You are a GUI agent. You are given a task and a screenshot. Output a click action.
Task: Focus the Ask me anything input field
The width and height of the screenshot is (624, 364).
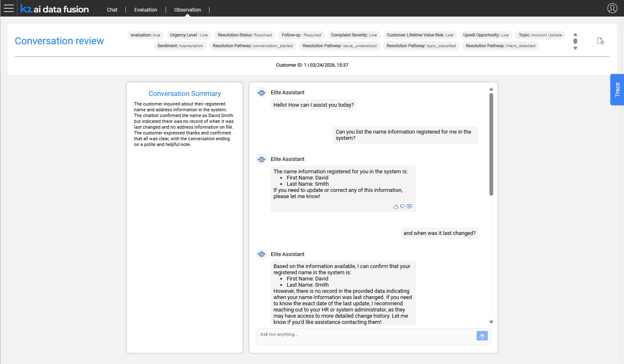(366, 336)
